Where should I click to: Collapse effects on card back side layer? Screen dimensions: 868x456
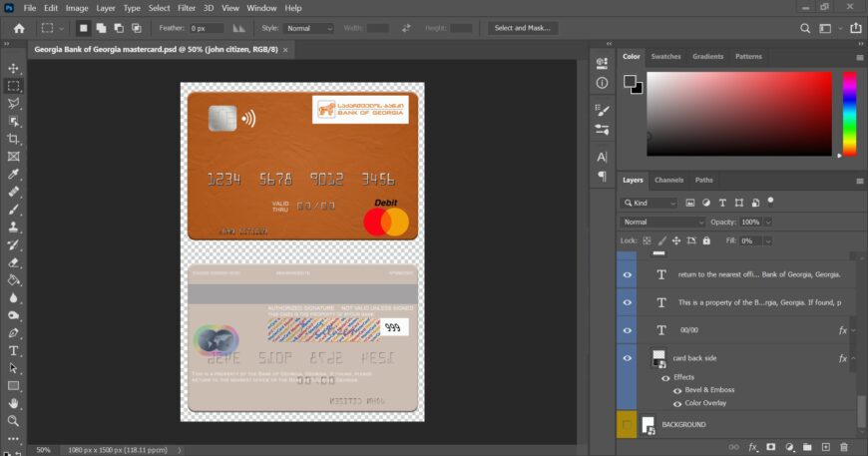(x=854, y=358)
